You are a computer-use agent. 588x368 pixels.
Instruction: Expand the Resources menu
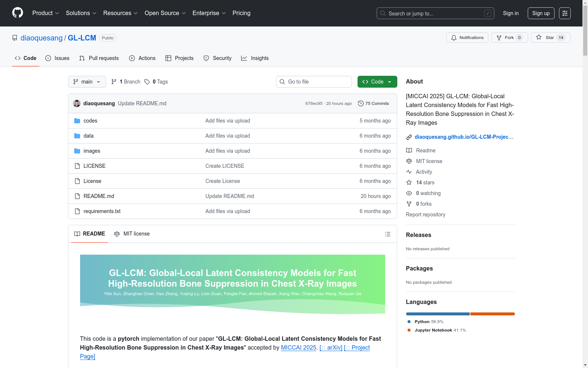pos(121,13)
